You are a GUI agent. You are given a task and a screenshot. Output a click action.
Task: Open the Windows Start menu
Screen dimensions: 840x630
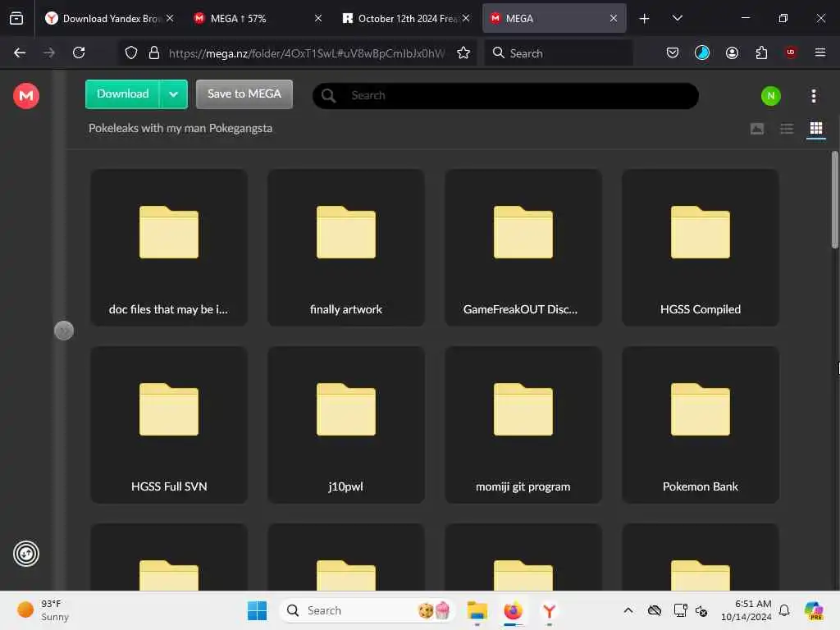[x=257, y=610]
